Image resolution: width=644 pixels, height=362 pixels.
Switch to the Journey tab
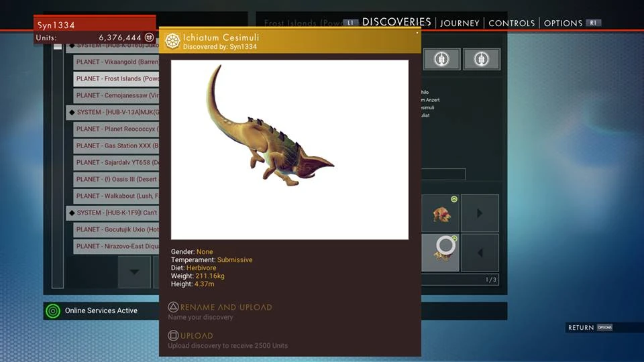[460, 23]
